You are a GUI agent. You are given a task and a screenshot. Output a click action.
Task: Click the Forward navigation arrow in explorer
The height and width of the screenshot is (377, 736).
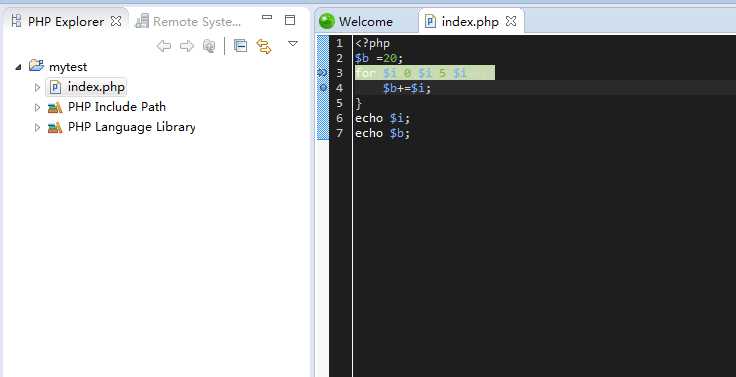(x=187, y=46)
